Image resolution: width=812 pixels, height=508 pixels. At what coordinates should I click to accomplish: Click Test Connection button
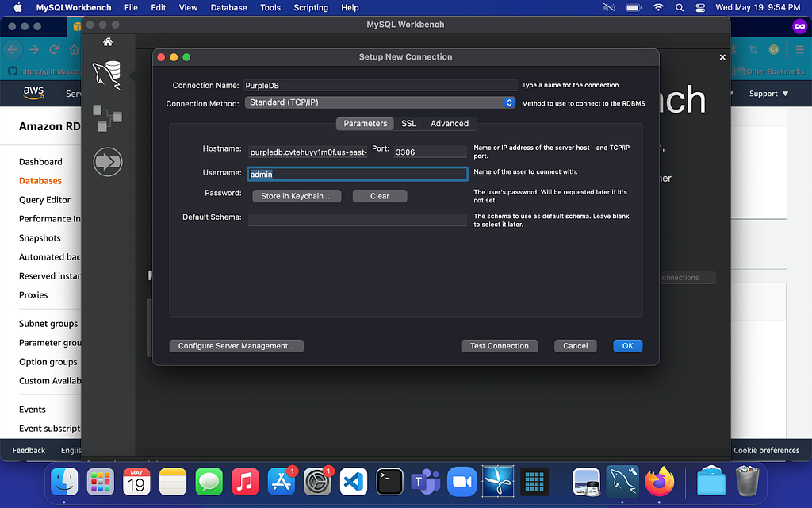coord(500,346)
